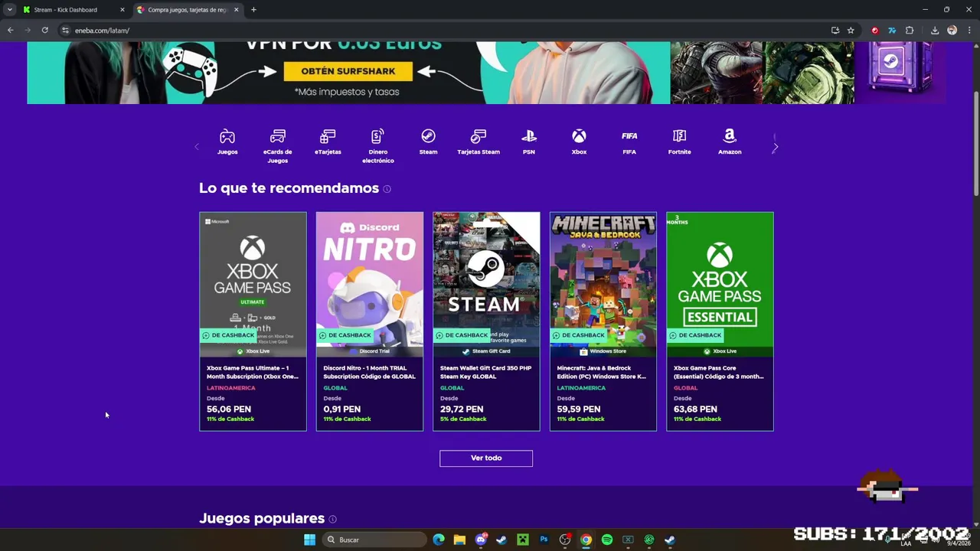Image resolution: width=980 pixels, height=551 pixels.
Task: Open Discord from the taskbar
Action: pyautogui.click(x=481, y=540)
